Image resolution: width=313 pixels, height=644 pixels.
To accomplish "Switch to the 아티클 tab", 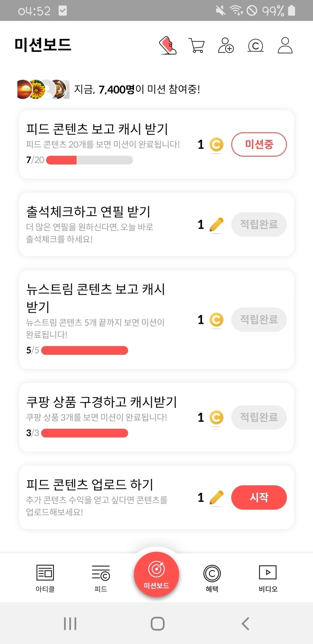I will pos(45,578).
